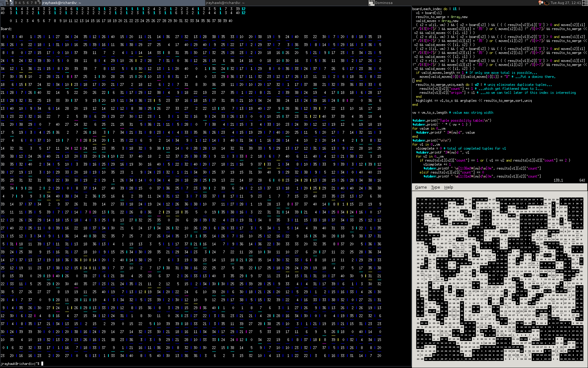Viewport: 588px width, 368px height.
Task: Click the lightbulb tray icon
Action: pos(541,3)
